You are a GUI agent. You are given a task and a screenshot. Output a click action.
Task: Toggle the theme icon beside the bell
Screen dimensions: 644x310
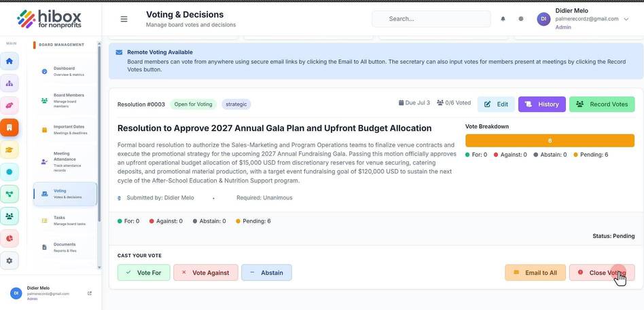pos(521,19)
